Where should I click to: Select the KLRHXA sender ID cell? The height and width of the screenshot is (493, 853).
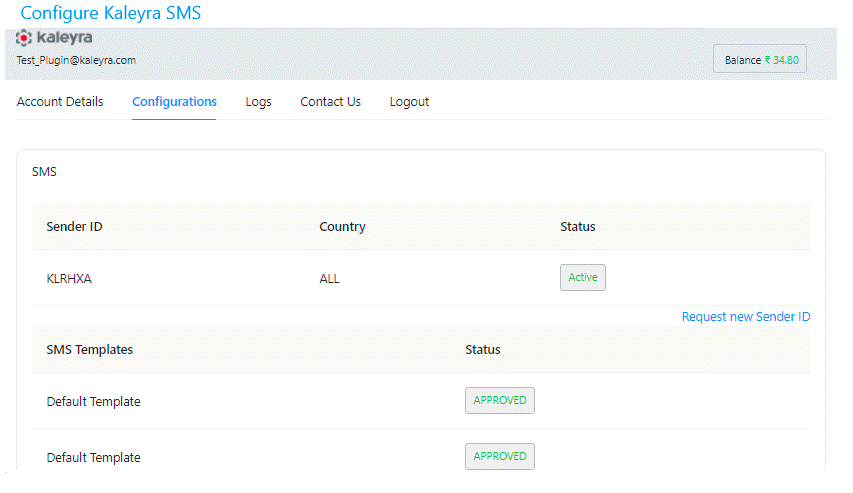69,279
